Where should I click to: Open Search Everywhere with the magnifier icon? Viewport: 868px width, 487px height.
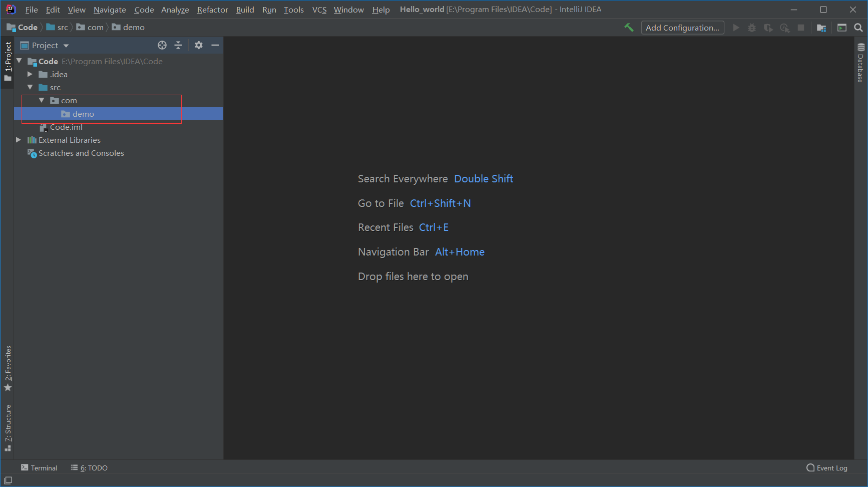858,28
